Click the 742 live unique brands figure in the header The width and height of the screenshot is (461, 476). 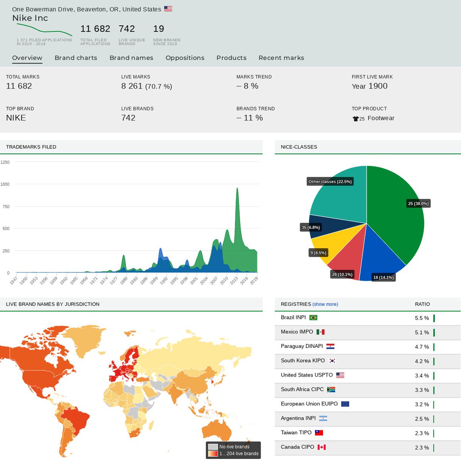[127, 29]
